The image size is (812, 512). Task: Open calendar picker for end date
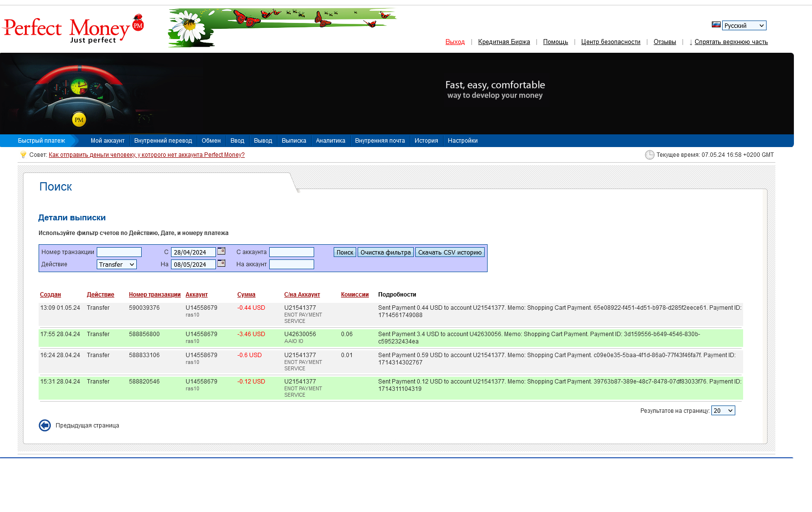pos(221,263)
